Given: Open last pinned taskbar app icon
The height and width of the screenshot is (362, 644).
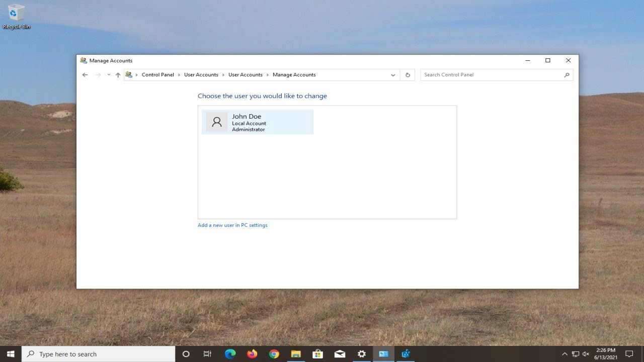Looking at the screenshot, I should [x=406, y=354].
